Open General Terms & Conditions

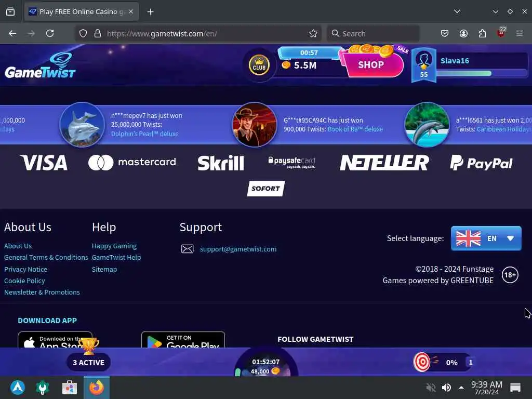click(x=46, y=258)
